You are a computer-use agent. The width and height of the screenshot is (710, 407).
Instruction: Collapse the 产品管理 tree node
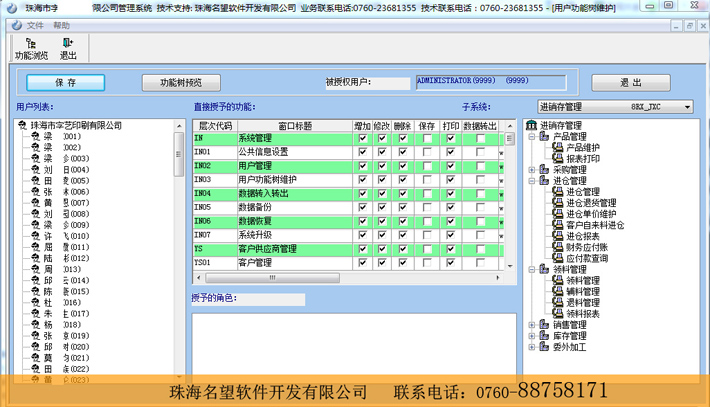click(x=532, y=136)
